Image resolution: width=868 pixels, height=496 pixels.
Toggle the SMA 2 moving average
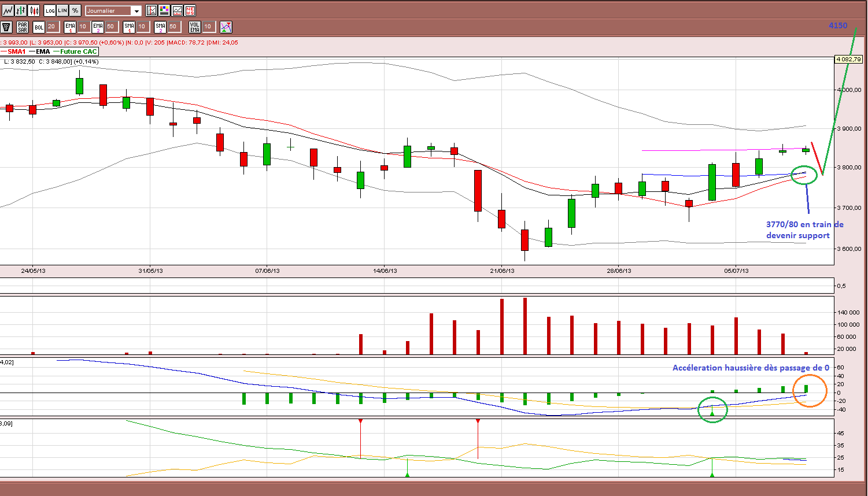click(x=160, y=27)
